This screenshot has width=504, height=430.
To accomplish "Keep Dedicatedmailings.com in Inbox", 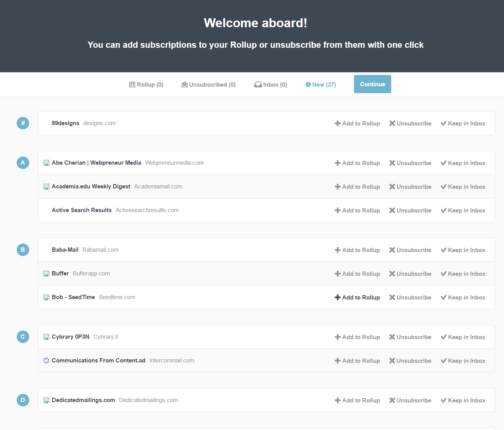I will tap(463, 400).
